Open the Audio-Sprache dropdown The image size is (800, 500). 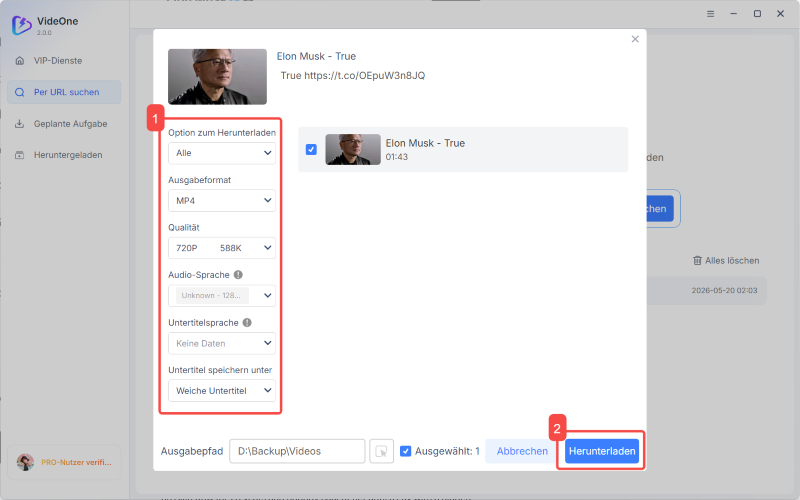222,295
